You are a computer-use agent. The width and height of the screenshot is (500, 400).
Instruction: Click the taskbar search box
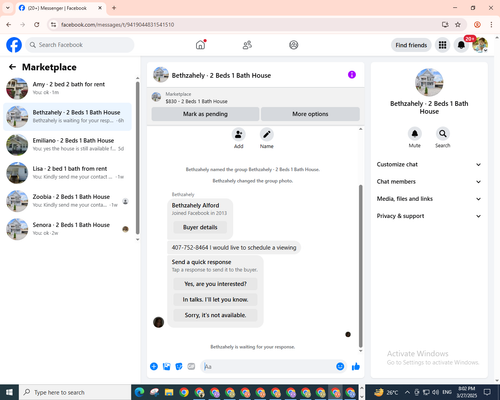tap(75, 392)
